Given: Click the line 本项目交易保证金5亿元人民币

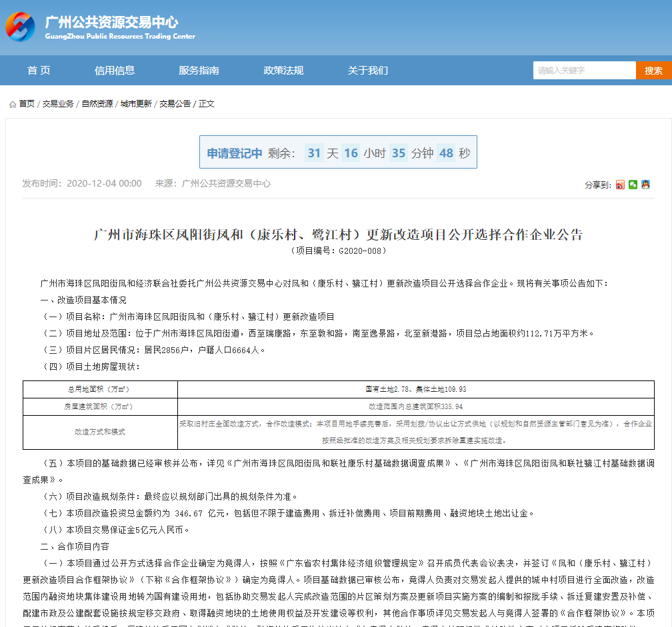Looking at the screenshot, I should click(115, 530).
